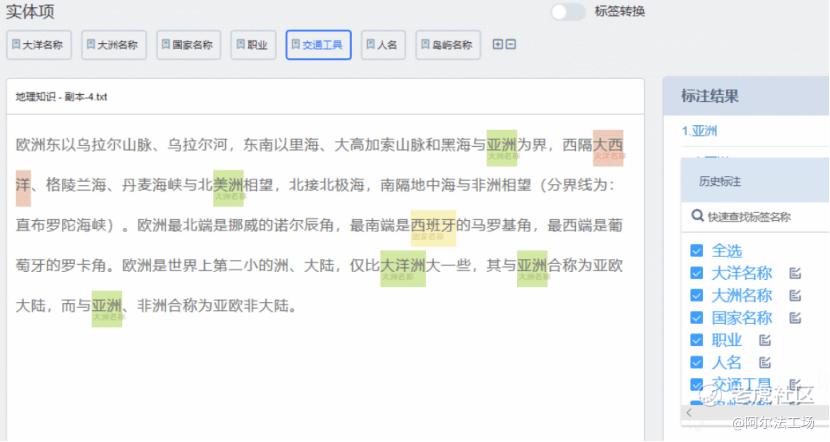Click the 标注结果 panel header
This screenshot has height=442, width=830.
746,96
